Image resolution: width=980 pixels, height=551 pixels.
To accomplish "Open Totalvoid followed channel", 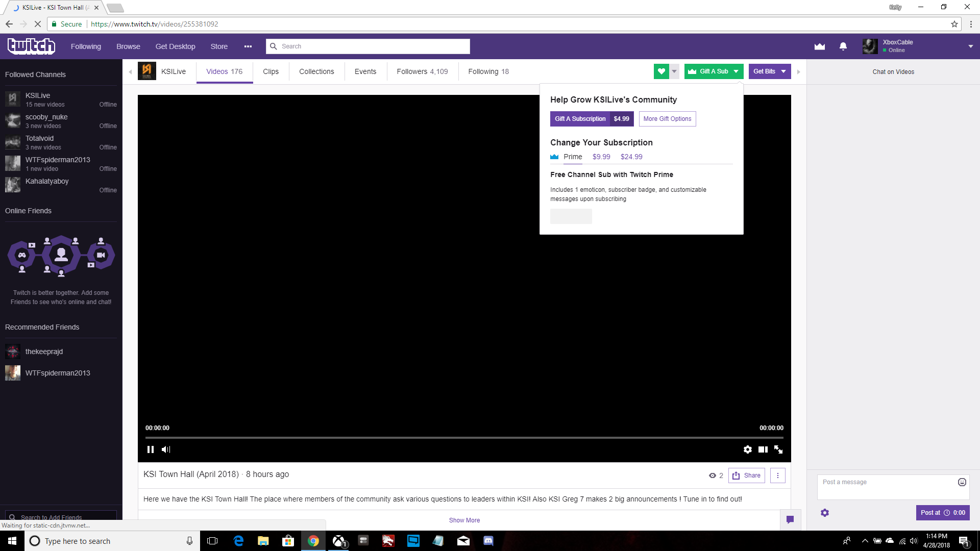I will (x=61, y=142).
